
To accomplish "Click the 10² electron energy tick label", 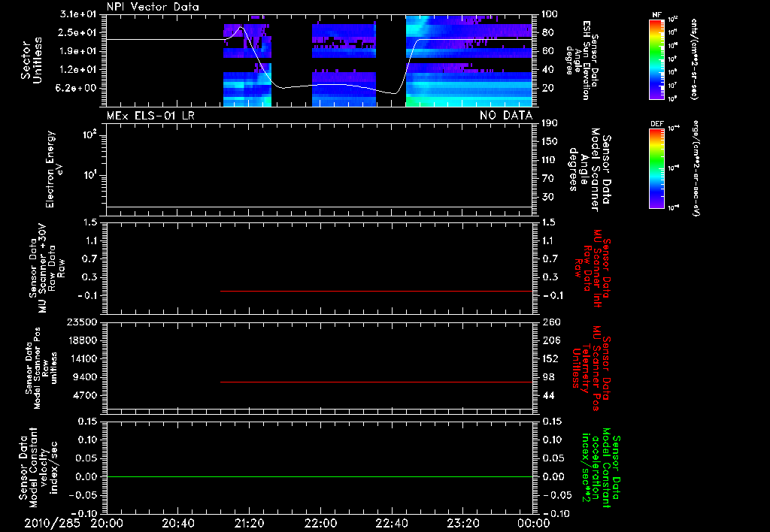I will [89, 134].
